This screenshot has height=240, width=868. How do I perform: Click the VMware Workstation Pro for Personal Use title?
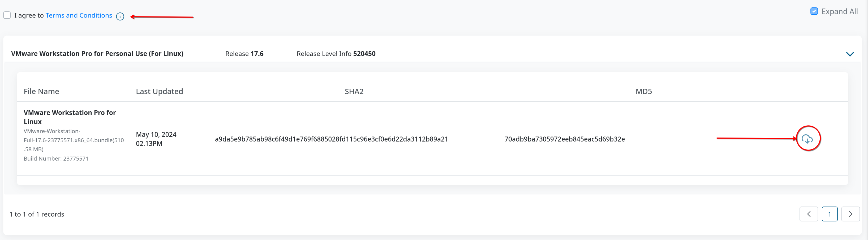pos(97,54)
